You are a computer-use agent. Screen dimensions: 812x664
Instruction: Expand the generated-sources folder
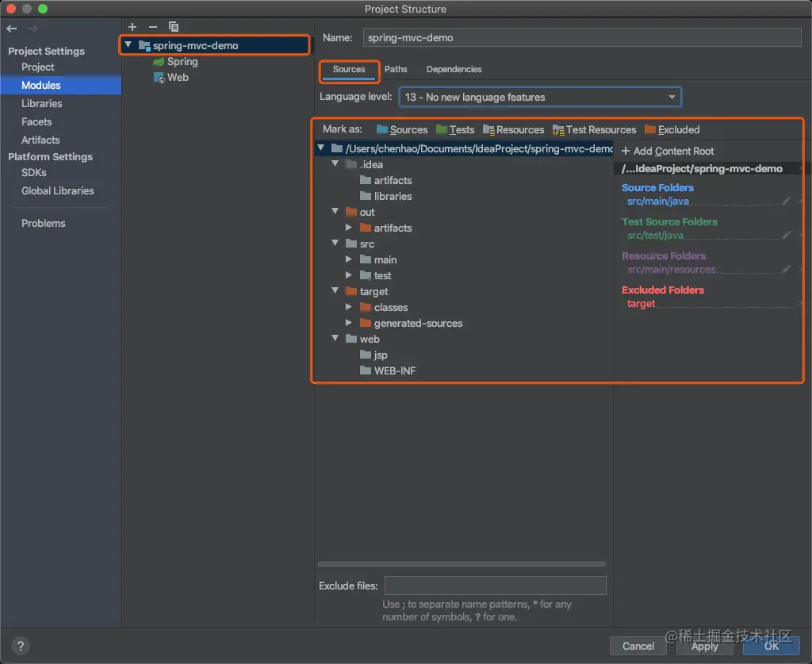coord(349,323)
